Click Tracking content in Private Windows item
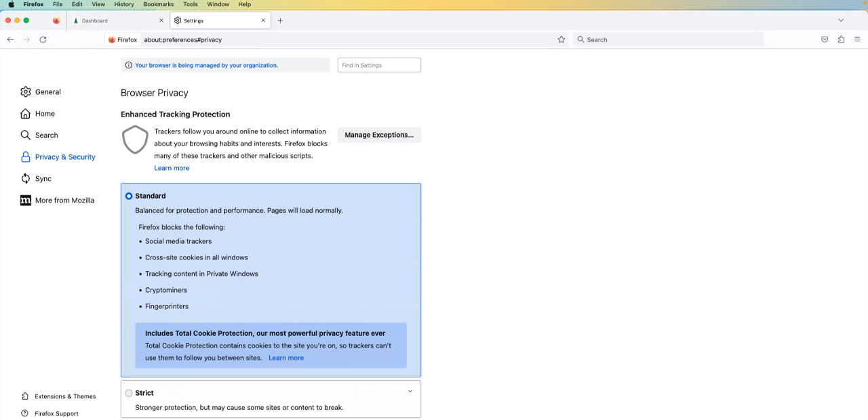The image size is (868, 420). 201,274
